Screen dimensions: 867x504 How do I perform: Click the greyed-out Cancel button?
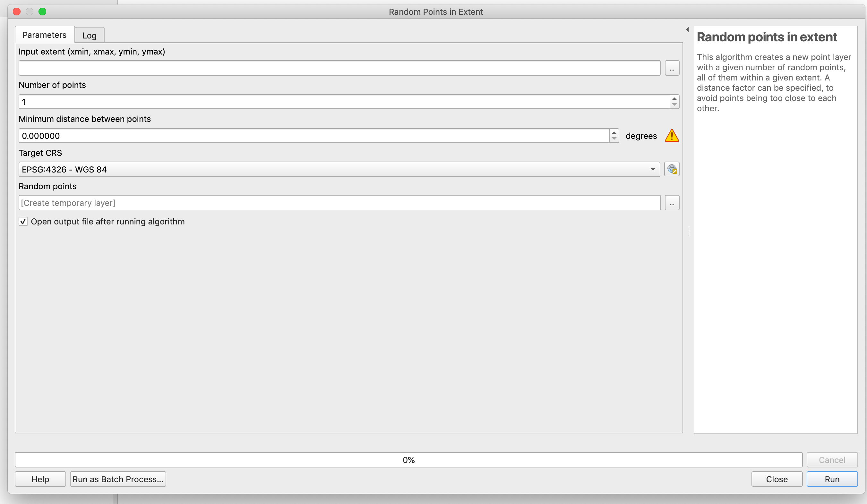832,460
